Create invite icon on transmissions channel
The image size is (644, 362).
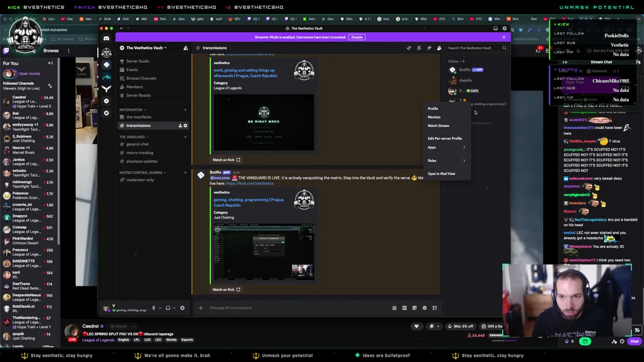[x=180, y=126]
